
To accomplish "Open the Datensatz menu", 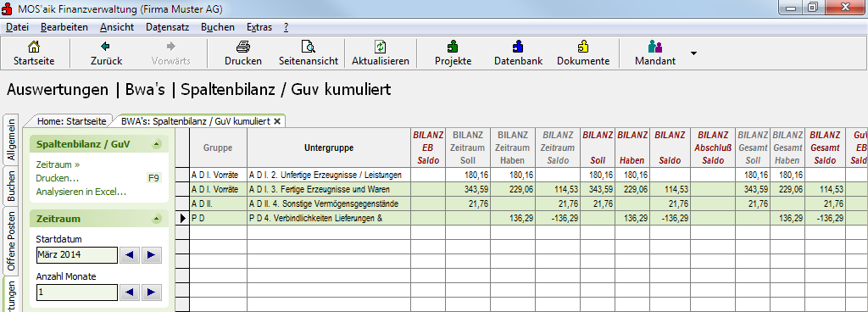I will click(168, 27).
